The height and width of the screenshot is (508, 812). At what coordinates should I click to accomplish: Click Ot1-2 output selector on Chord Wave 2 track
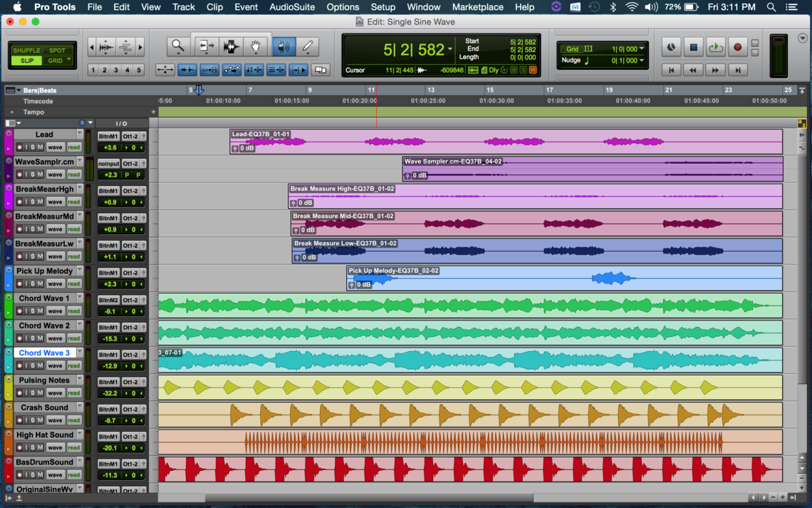pyautogui.click(x=130, y=327)
